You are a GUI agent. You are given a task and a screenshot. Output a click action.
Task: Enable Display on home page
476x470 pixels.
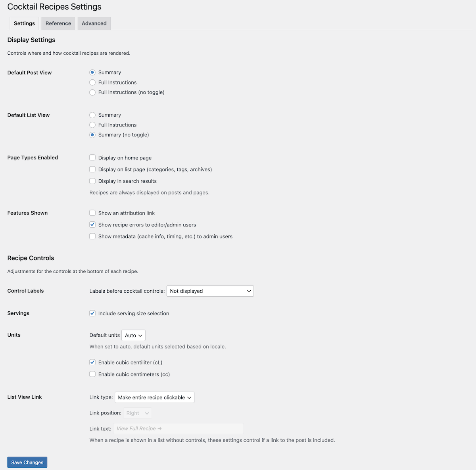coord(92,157)
